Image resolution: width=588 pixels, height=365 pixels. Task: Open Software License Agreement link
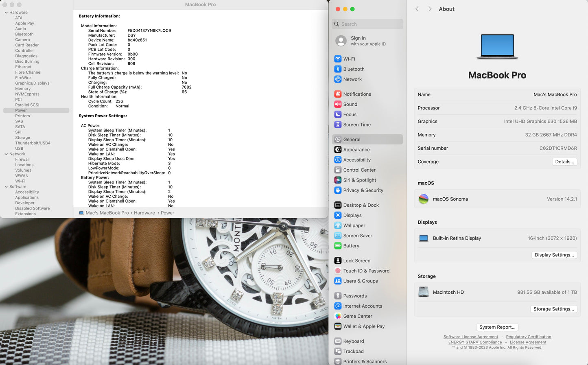tap(470, 337)
